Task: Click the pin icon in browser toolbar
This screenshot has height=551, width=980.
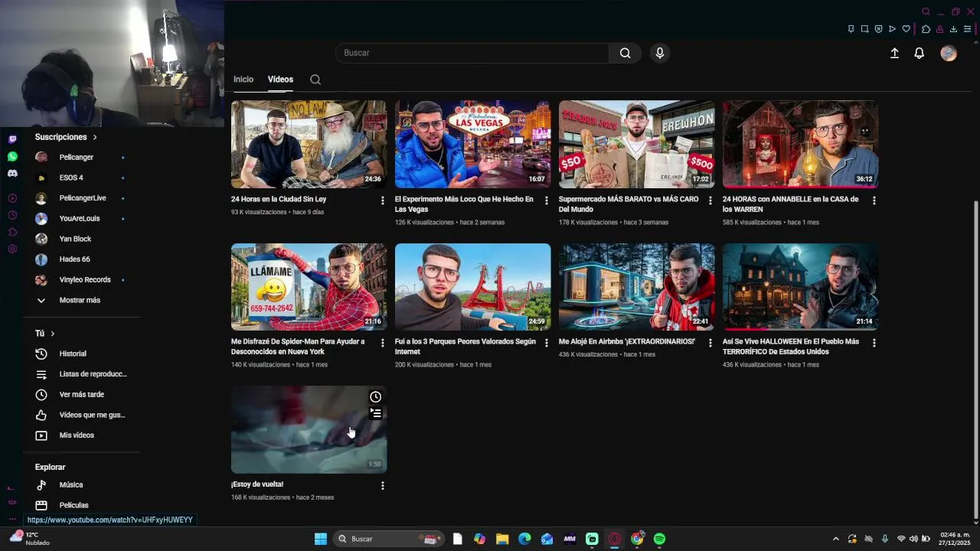Action: tap(851, 29)
